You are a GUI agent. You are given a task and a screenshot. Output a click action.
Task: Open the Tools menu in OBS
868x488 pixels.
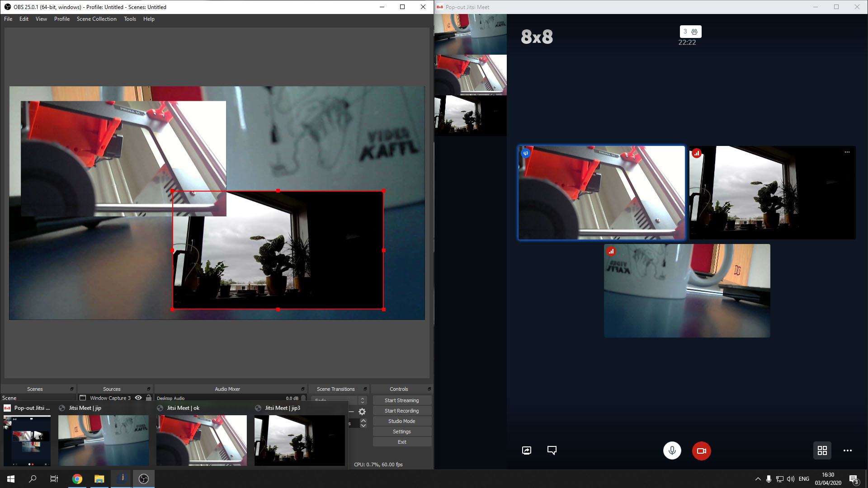pos(130,19)
